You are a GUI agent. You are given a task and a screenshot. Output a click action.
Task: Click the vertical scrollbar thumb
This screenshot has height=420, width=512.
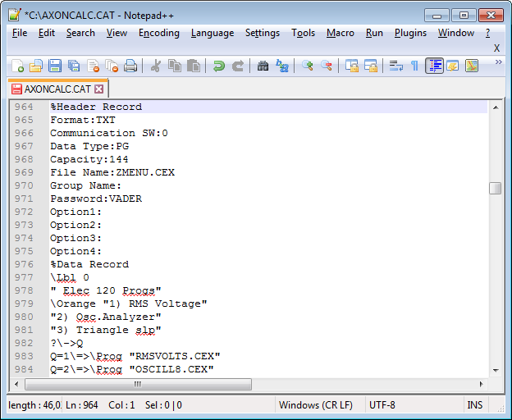pos(496,189)
